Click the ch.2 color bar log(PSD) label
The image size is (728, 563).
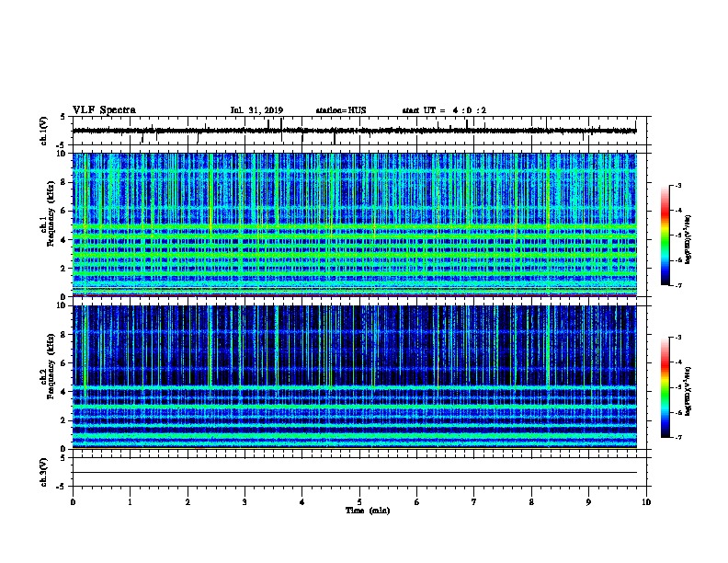tap(688, 391)
